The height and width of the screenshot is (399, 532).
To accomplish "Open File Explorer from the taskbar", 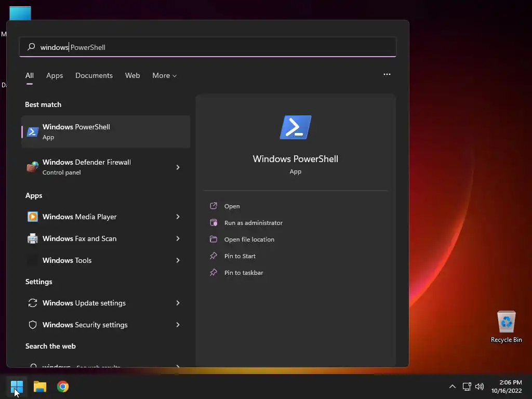I will point(39,387).
